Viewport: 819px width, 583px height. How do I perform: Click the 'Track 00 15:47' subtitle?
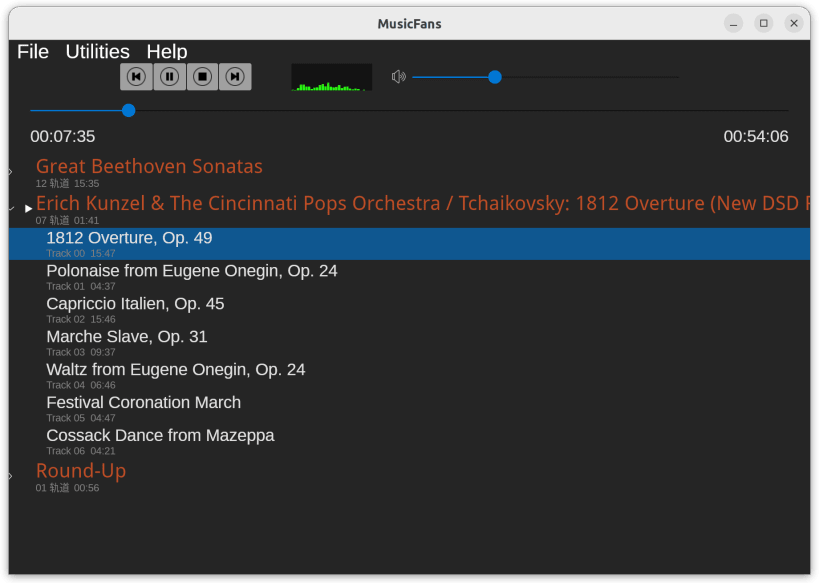tap(81, 253)
